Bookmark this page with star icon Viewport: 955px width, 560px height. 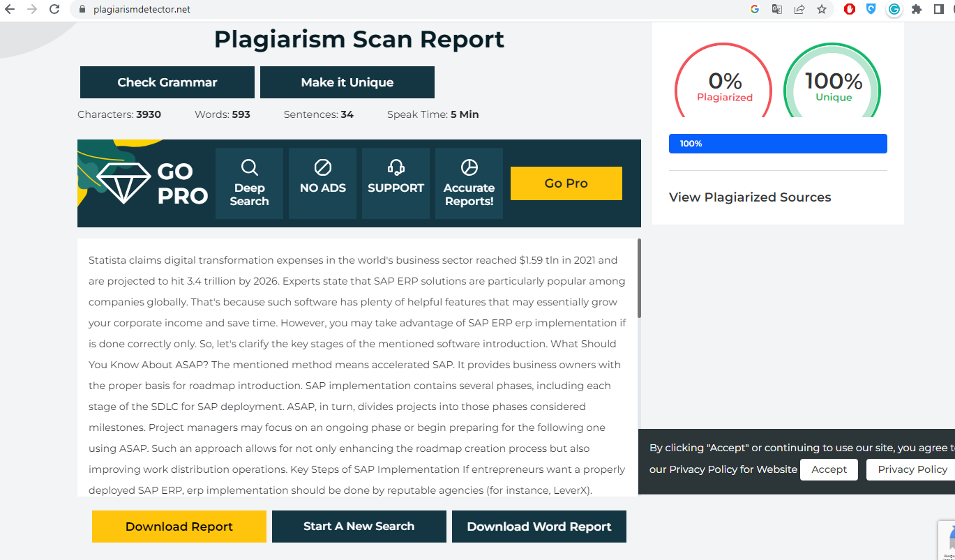pyautogui.click(x=822, y=9)
